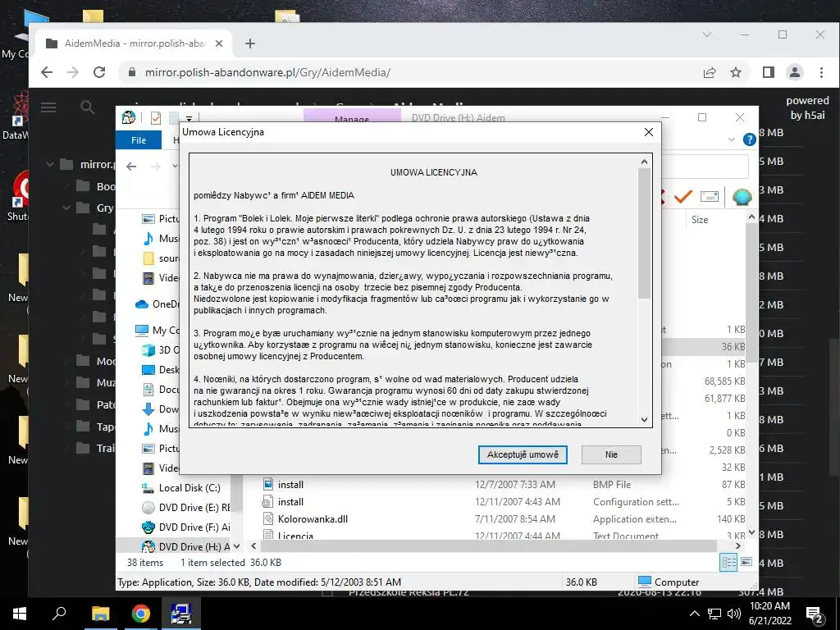Open Explorer quick access customize dropdown
840x630 pixels.
pos(189,118)
